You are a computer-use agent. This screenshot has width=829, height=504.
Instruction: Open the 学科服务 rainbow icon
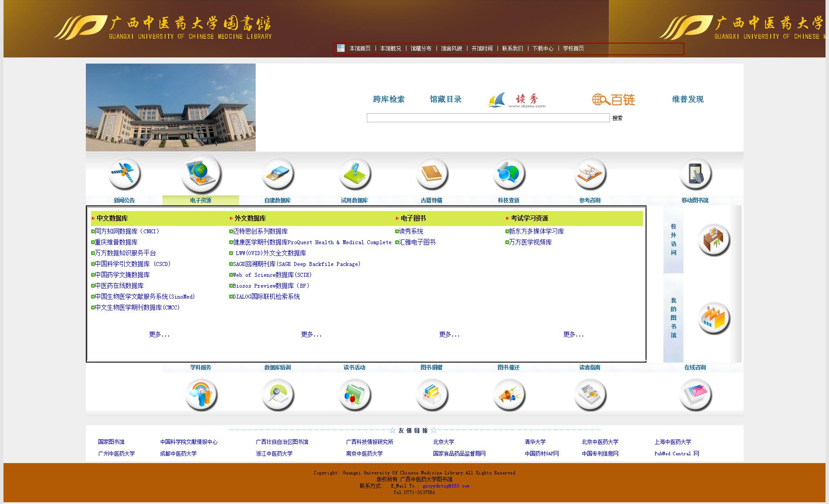point(201,395)
